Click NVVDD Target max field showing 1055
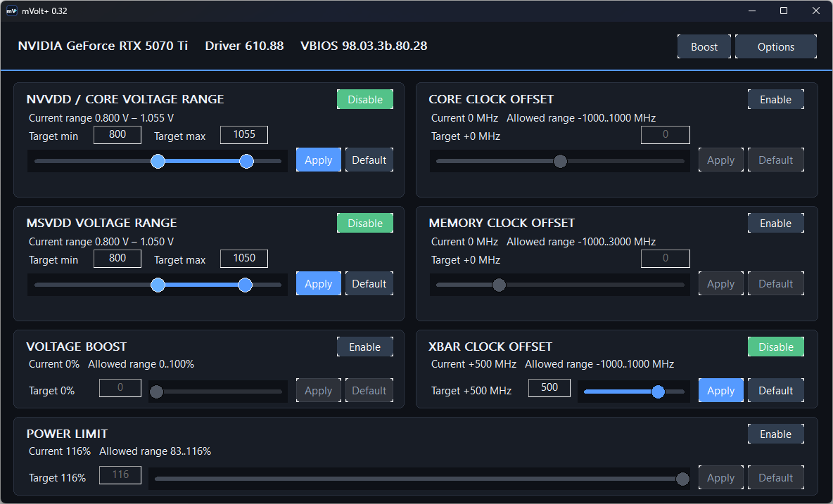The image size is (833, 504). [244, 134]
